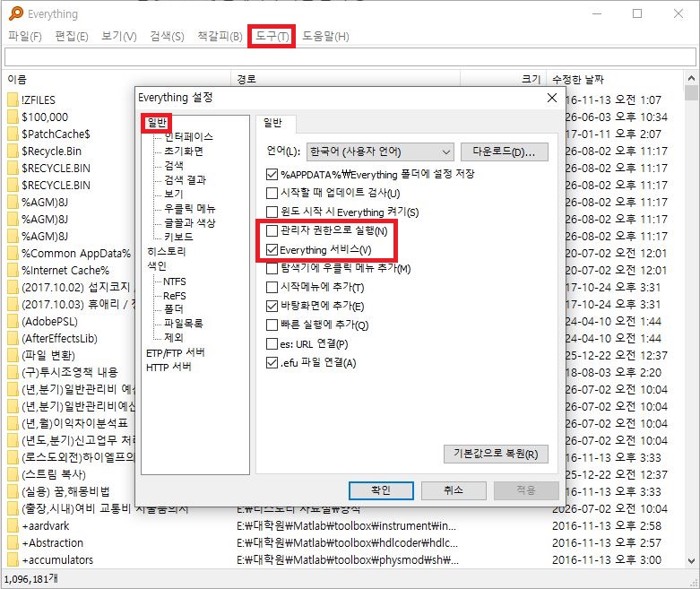Click folder icon beside (구)투시조영책 내용

[x=13, y=372]
